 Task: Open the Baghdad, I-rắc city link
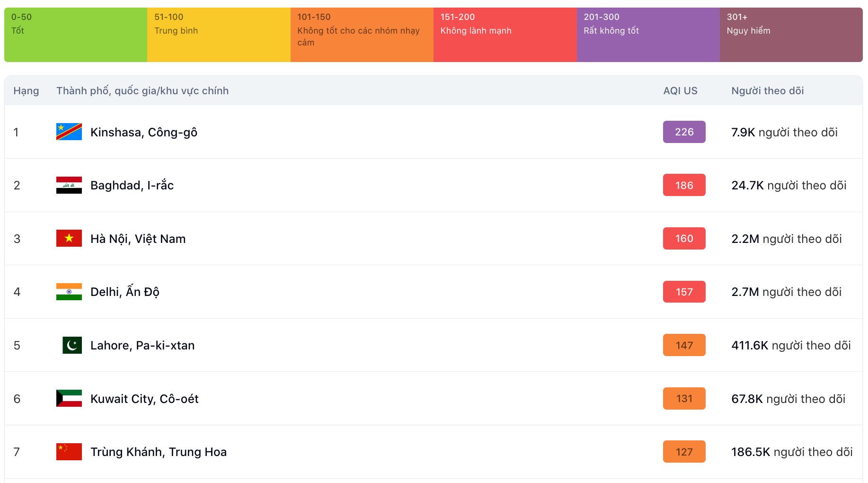[132, 185]
